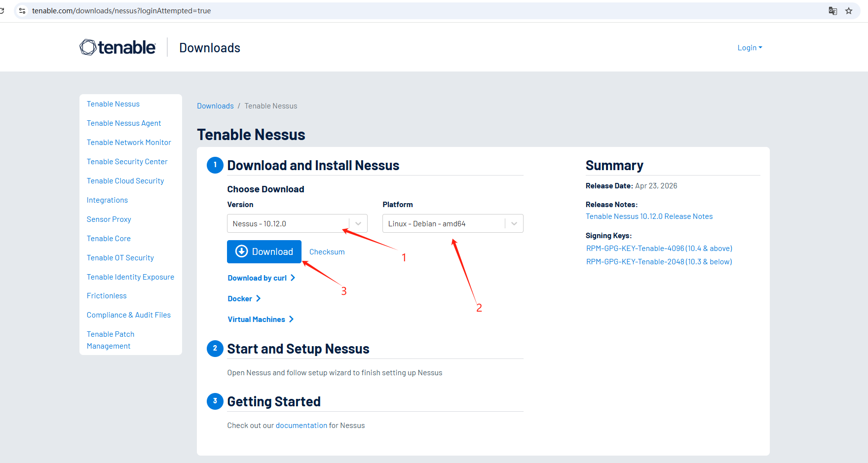This screenshot has width=868, height=463.
Task: Click the Choose Download subheading
Action: tap(265, 189)
